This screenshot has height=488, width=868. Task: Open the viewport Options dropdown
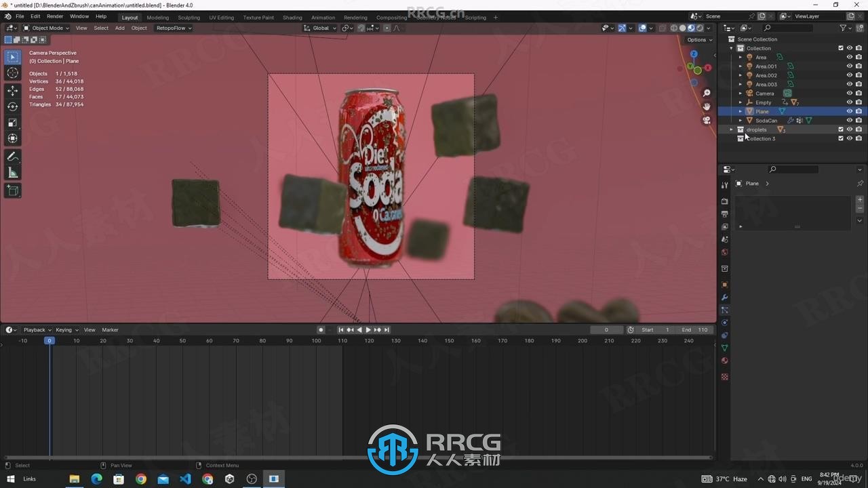click(x=698, y=39)
